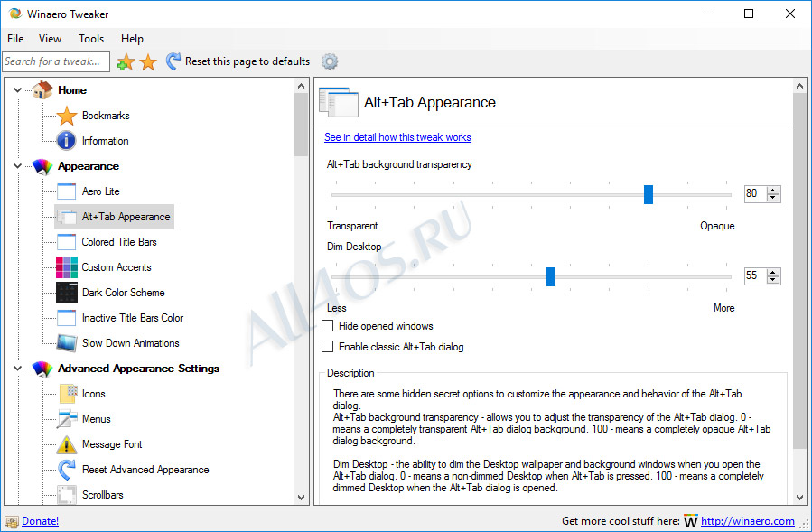Select Aero Lite label in the tree
Viewport: 812px width, 532px height.
tap(101, 191)
